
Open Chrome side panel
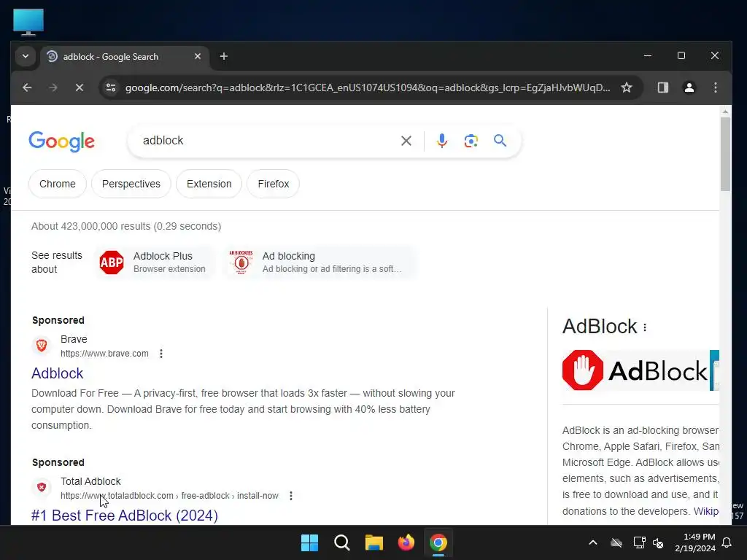[x=662, y=87]
